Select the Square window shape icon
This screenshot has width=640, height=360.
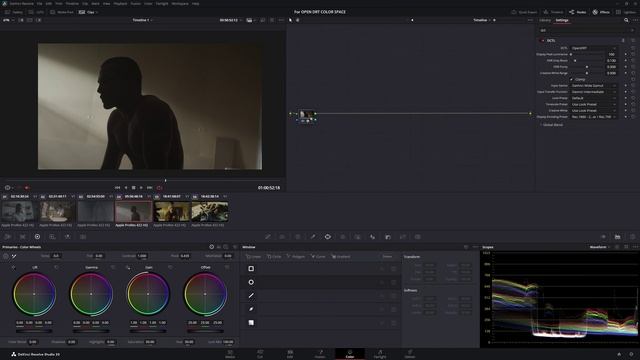tap(251, 269)
